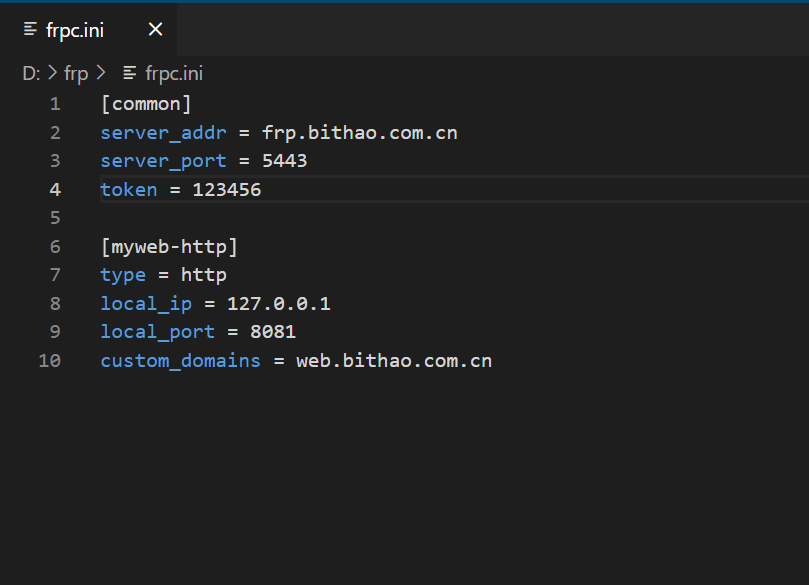Click the frpc.ini breadcrumb item

coord(174,73)
